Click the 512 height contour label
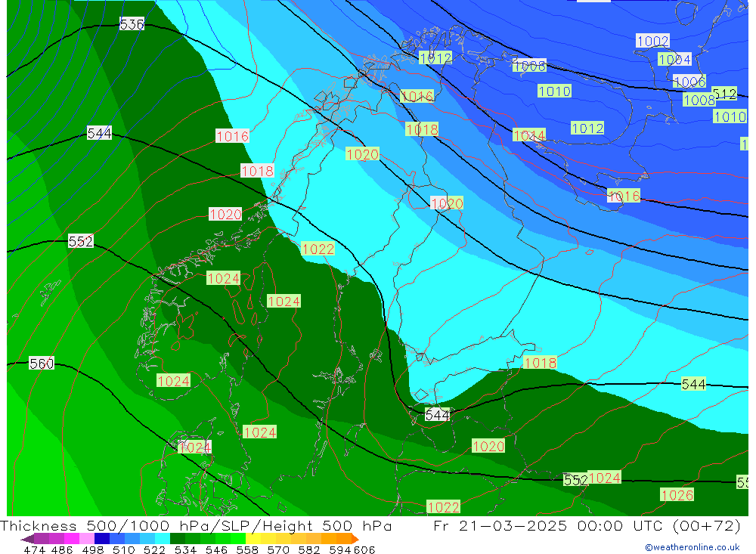 pos(724,94)
